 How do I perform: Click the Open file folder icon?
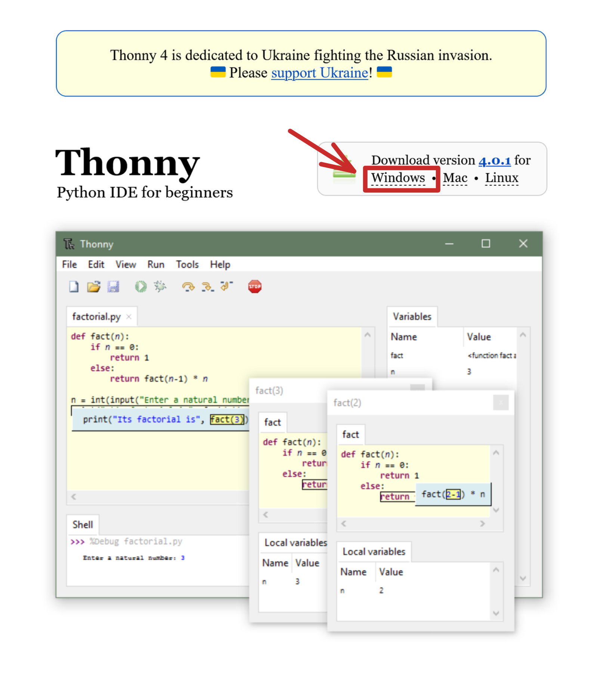coord(94,287)
